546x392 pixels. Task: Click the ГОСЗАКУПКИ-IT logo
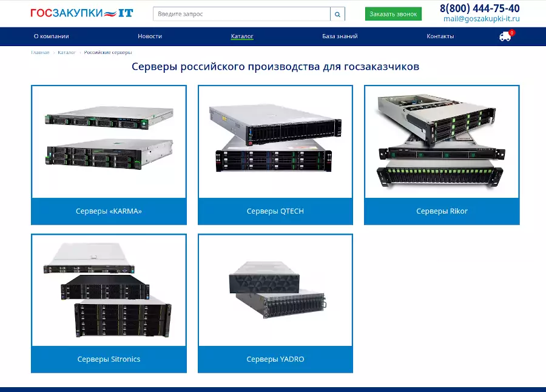(x=82, y=13)
